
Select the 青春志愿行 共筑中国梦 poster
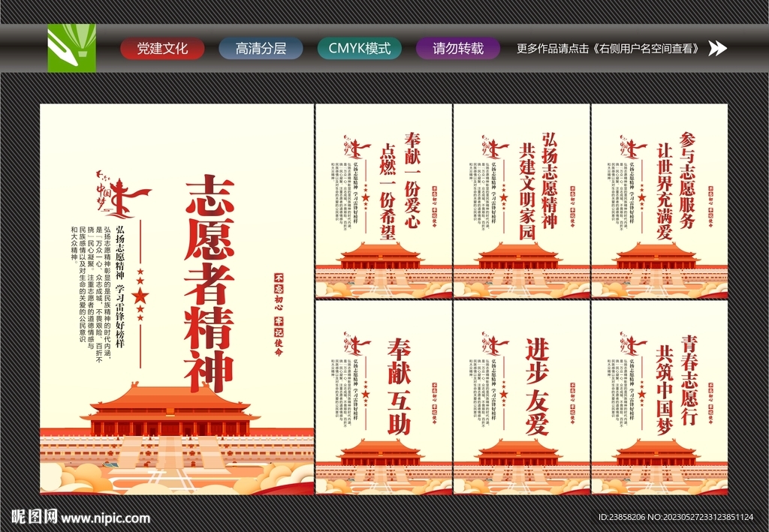pyautogui.click(x=659, y=398)
